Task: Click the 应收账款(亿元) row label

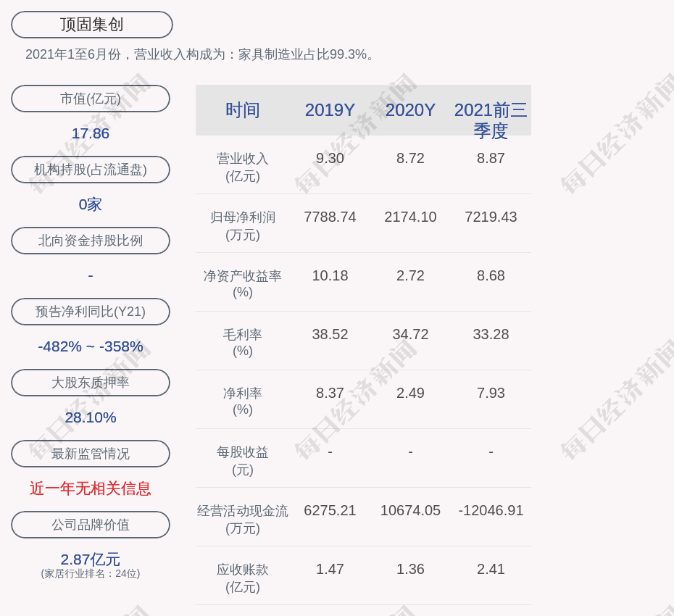Action: [243, 578]
